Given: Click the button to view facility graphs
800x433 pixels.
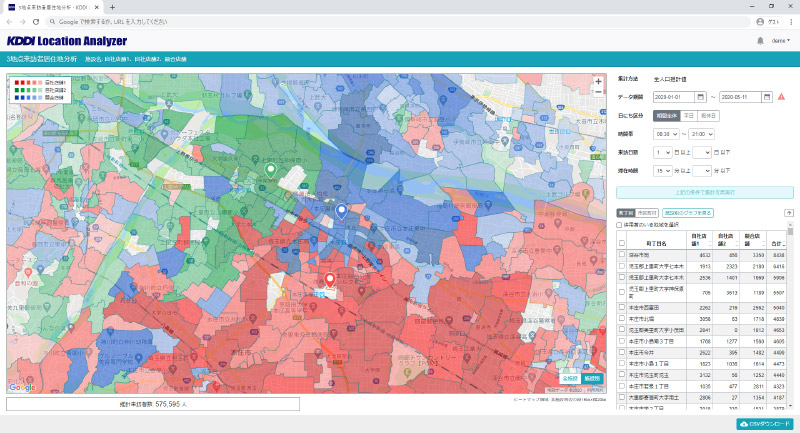Looking at the screenshot, I should (687, 213).
